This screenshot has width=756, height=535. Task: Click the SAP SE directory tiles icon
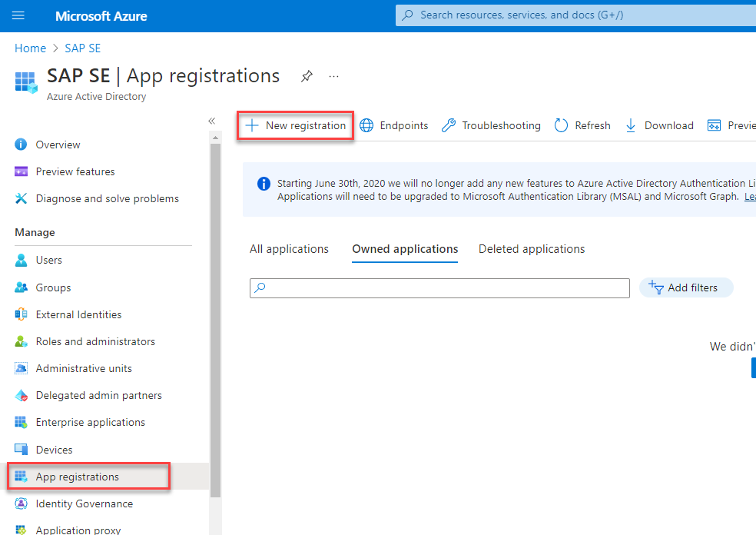coord(26,82)
